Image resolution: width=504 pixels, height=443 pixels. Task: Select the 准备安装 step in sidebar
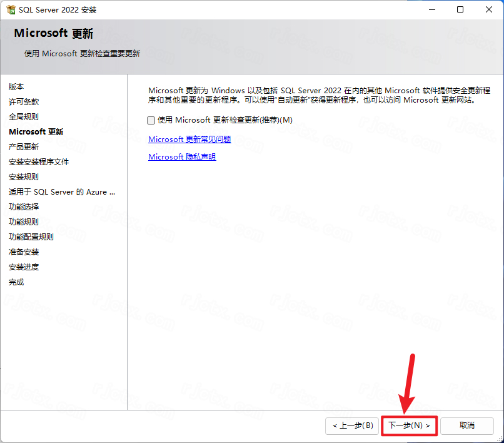(x=24, y=252)
